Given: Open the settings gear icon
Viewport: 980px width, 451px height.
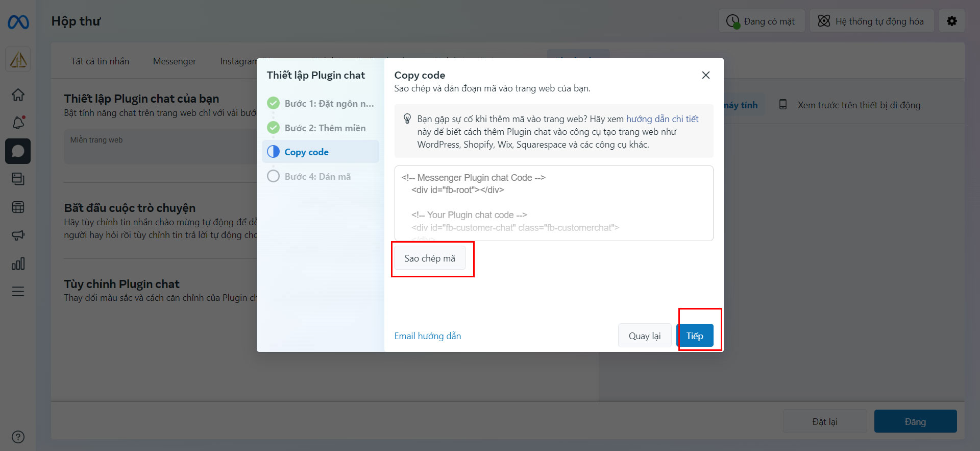Looking at the screenshot, I should click(x=951, y=21).
